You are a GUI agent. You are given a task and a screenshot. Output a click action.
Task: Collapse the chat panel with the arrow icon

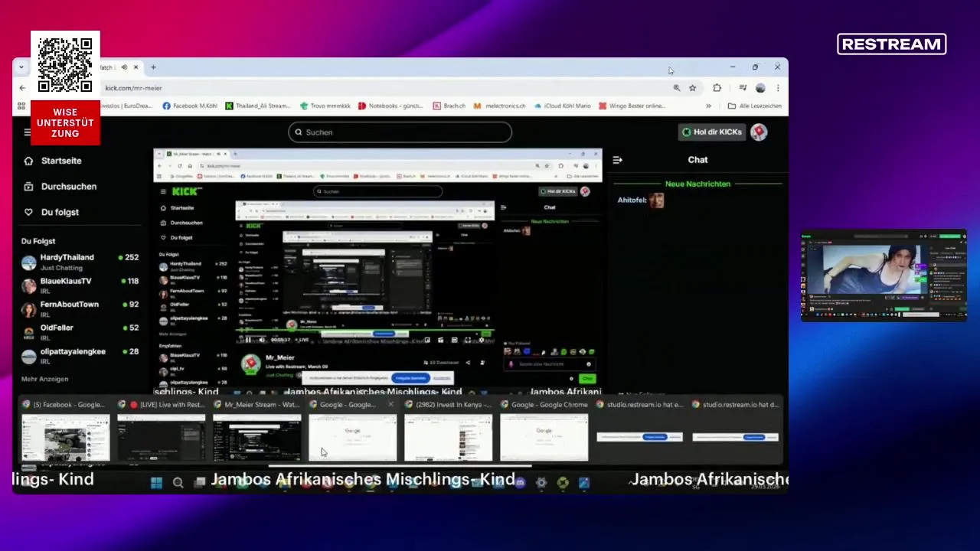[617, 160]
